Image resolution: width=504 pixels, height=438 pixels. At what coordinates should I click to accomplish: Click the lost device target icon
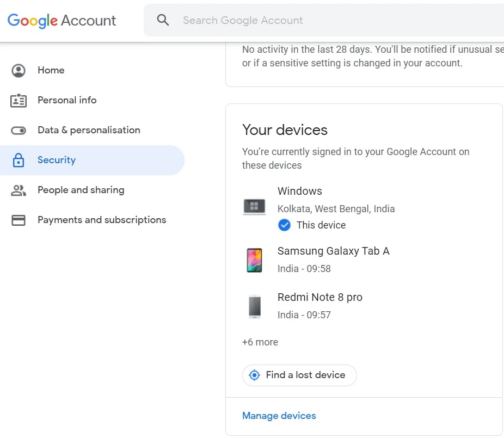254,375
